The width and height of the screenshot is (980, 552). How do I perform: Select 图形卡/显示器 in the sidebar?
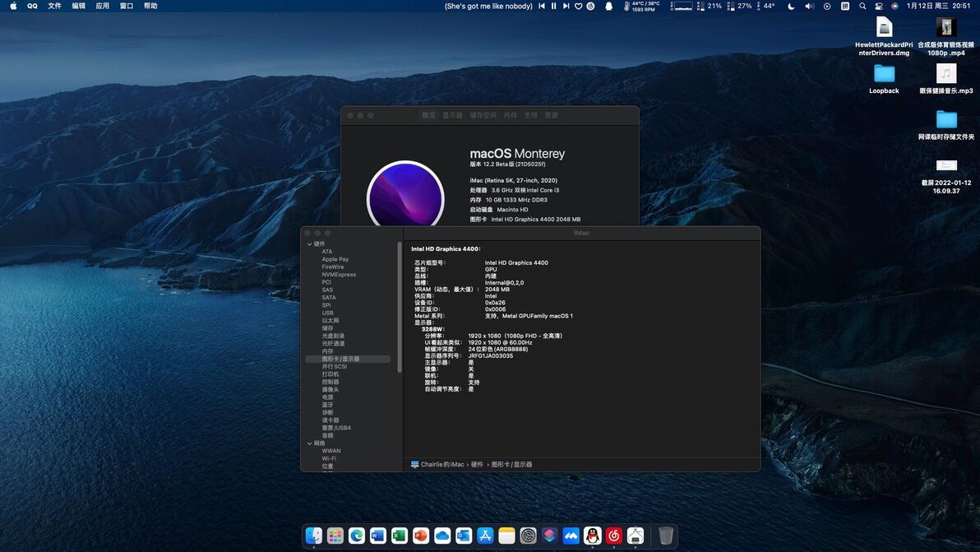(x=348, y=359)
